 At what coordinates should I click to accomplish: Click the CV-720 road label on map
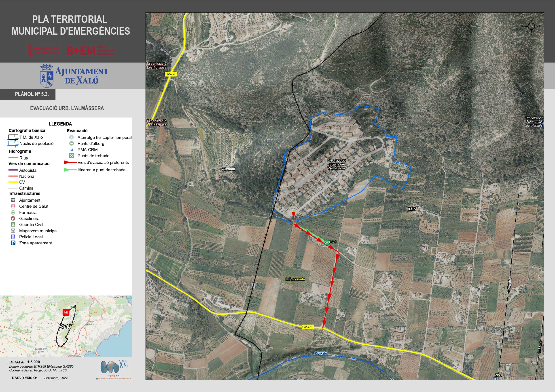click(171, 74)
